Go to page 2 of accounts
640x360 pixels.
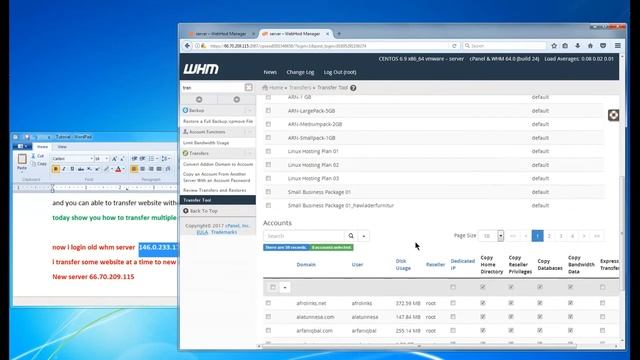[x=549, y=236]
